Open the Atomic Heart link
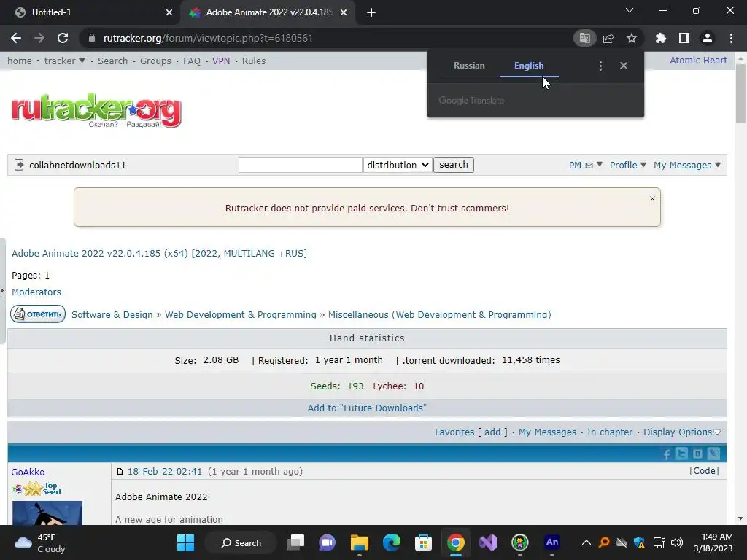Viewport: 747px width, 560px height. pos(698,60)
